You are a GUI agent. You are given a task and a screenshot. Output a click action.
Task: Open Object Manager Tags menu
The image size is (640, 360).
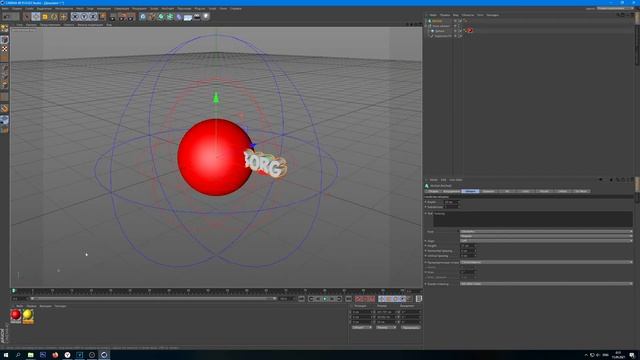click(x=480, y=15)
